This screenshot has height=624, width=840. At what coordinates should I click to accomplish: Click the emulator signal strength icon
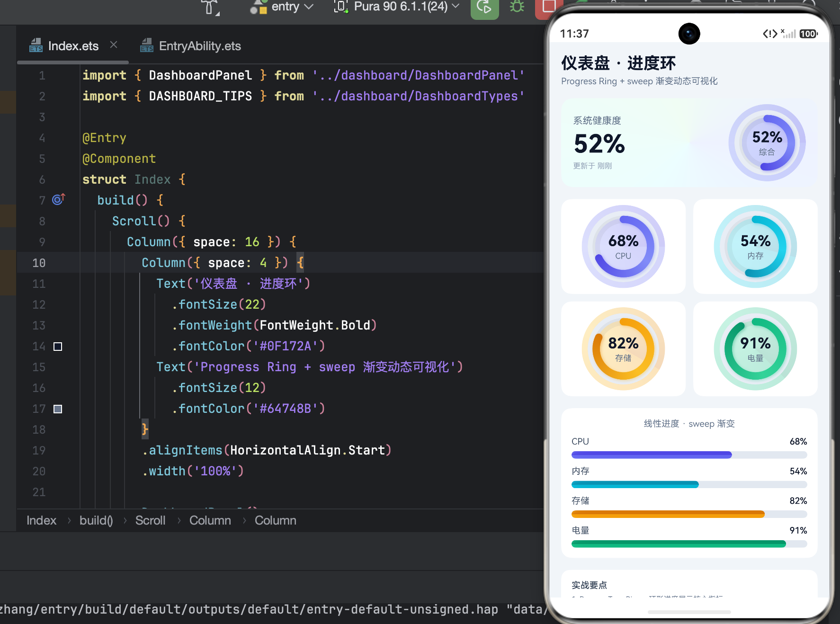tap(788, 34)
